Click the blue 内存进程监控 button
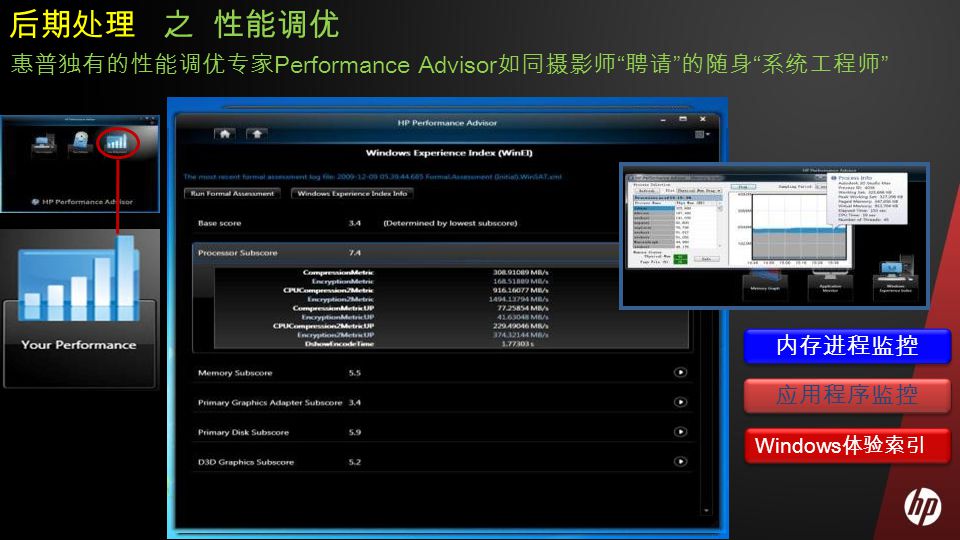The image size is (960, 540). 847,346
